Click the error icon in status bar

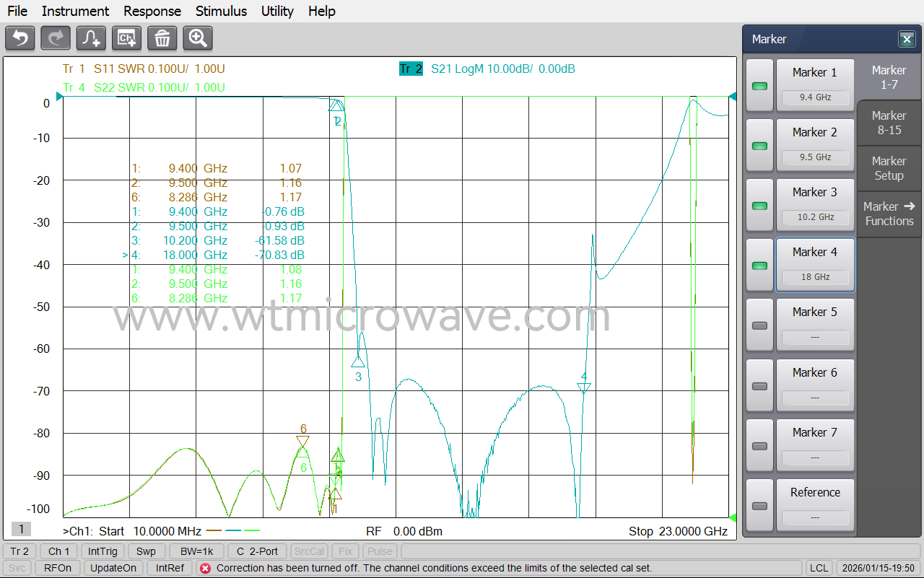click(205, 568)
